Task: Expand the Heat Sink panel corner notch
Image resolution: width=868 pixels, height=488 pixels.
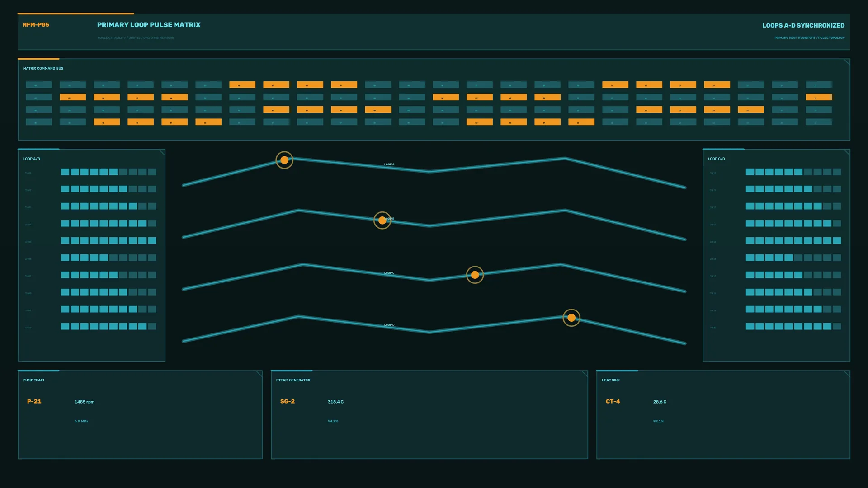Action: click(x=847, y=374)
